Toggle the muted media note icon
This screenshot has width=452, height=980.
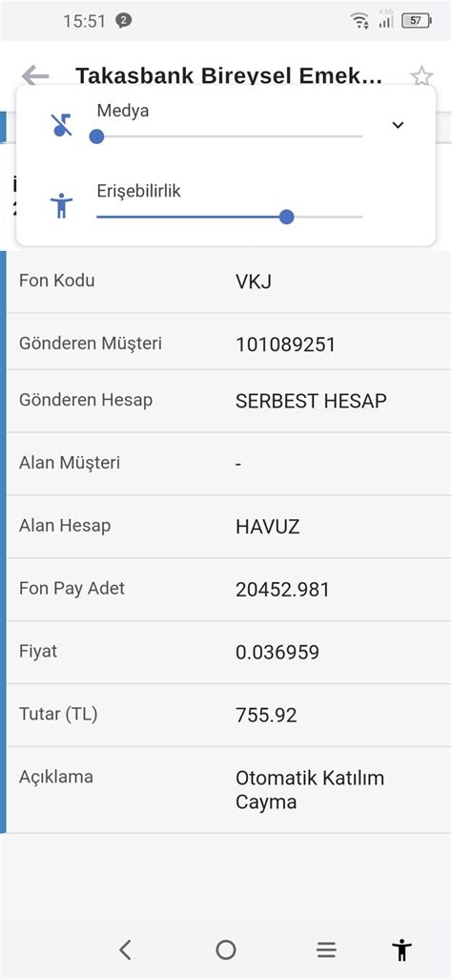click(62, 125)
